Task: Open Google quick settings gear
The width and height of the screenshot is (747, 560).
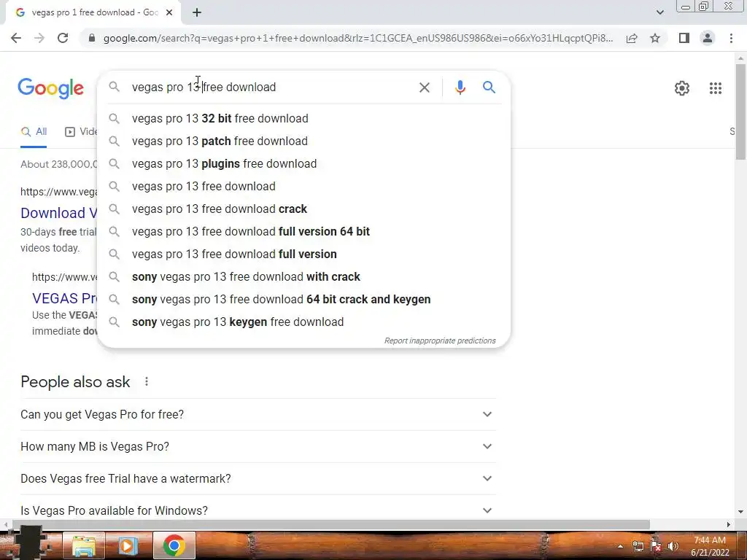Action: pos(682,88)
